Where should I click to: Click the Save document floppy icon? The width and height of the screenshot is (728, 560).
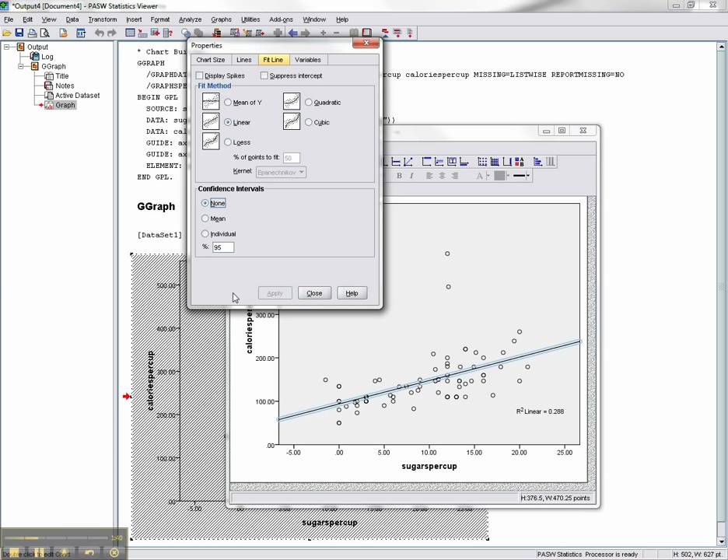tap(19, 33)
